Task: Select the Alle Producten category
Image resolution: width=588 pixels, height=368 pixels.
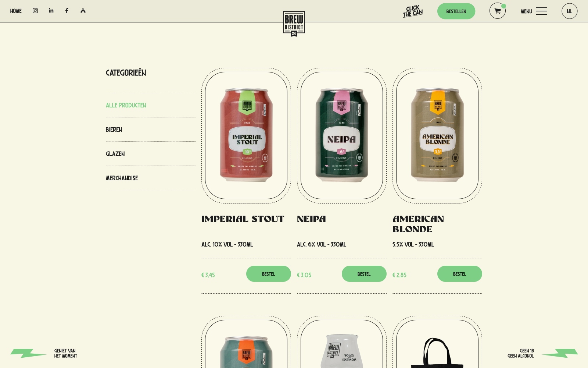Action: (126, 105)
